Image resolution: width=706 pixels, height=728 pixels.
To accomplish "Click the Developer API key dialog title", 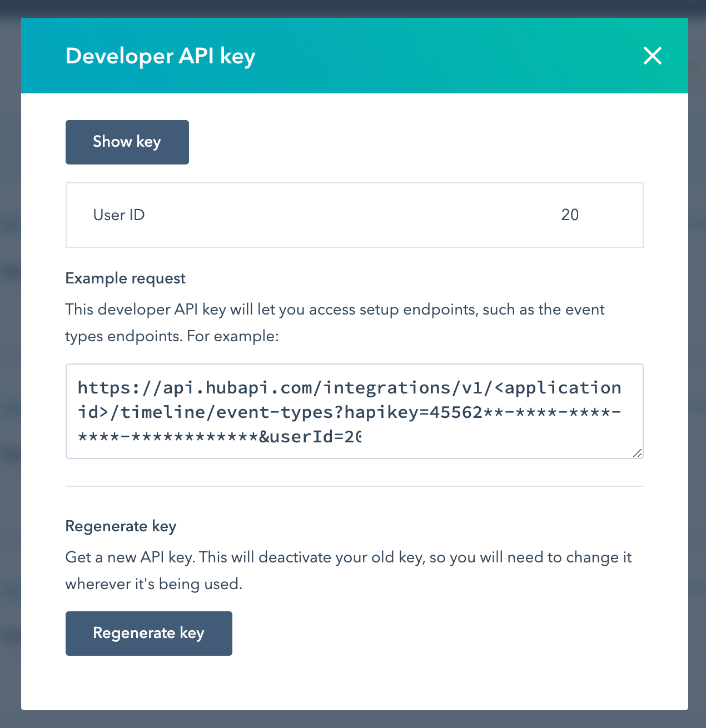I will pyautogui.click(x=160, y=56).
